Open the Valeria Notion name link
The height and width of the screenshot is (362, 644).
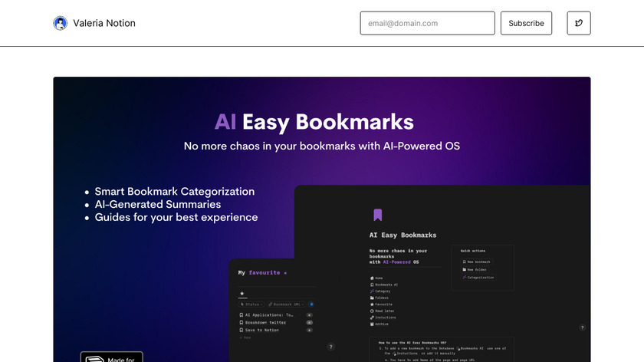click(104, 23)
